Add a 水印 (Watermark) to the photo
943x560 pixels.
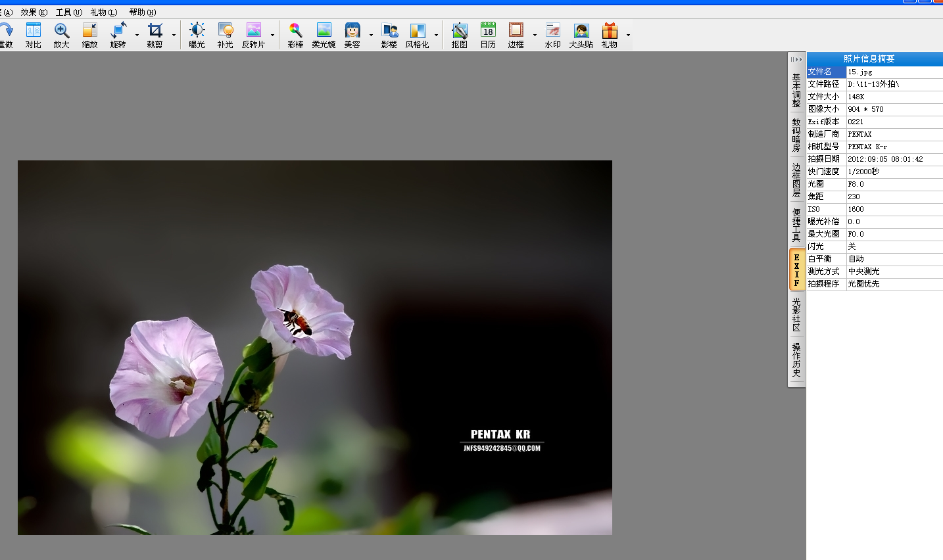pyautogui.click(x=552, y=34)
